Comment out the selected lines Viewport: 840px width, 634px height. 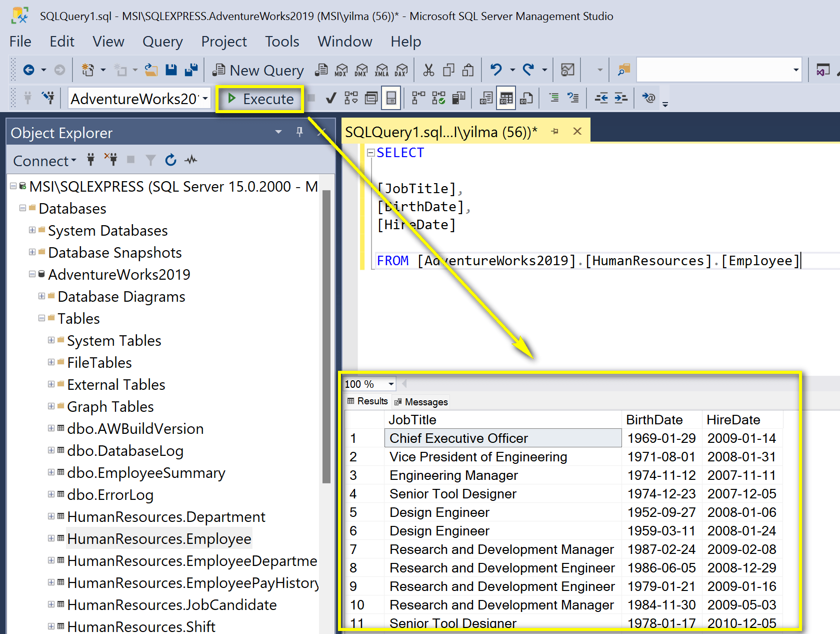click(553, 98)
